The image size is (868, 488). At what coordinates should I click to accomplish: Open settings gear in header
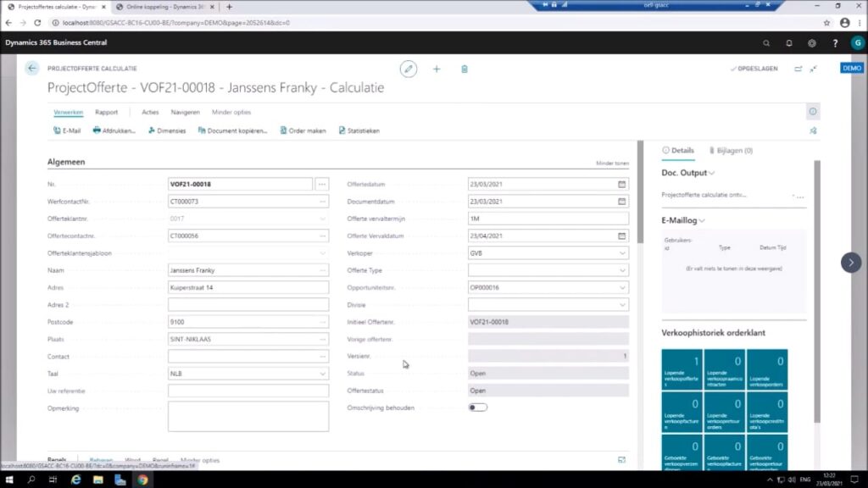tap(812, 42)
